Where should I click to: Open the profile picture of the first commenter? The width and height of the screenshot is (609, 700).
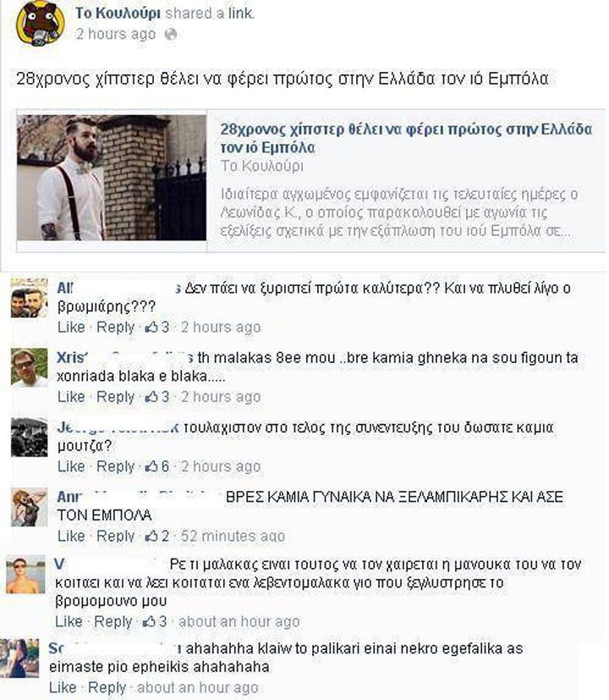click(x=29, y=297)
